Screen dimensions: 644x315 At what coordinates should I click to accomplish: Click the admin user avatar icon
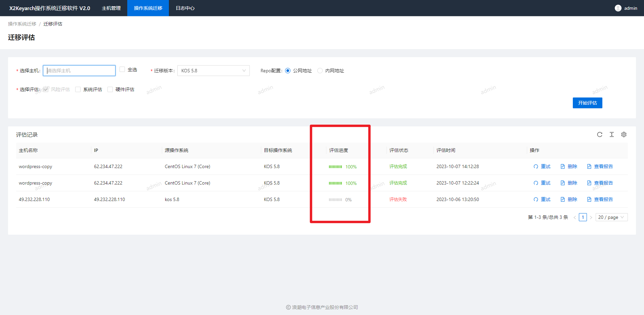[618, 8]
